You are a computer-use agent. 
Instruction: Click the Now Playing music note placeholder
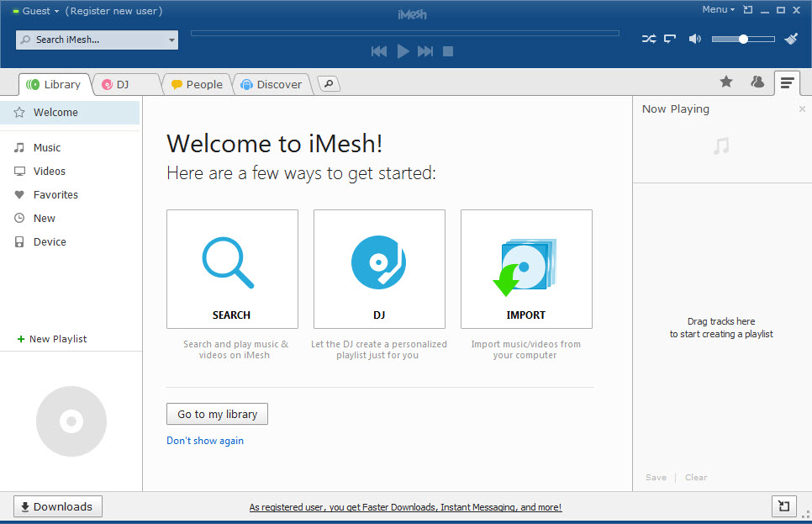[x=721, y=146]
